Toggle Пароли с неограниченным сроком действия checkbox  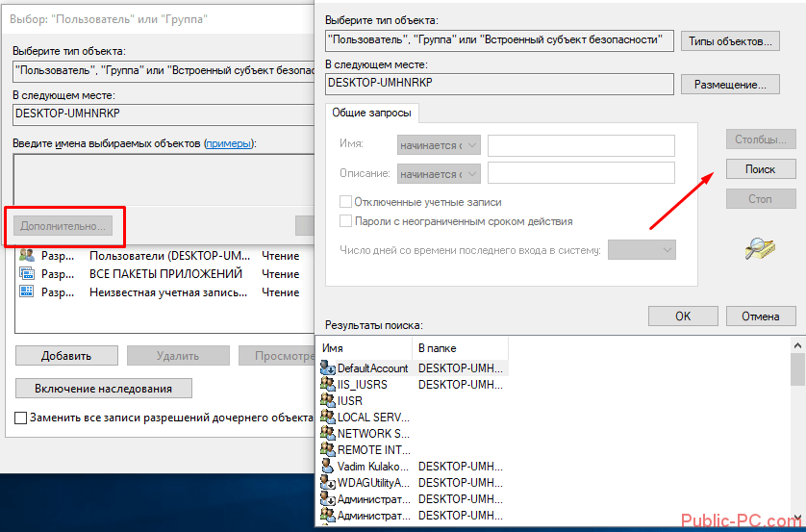click(346, 221)
